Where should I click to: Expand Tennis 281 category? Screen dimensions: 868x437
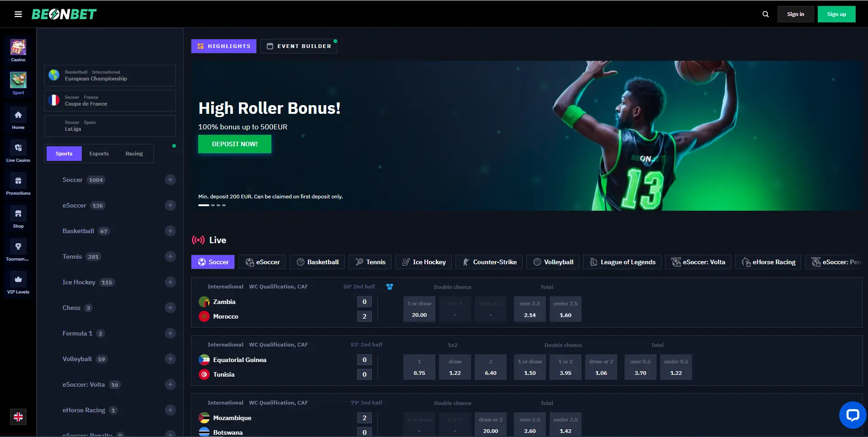(170, 256)
